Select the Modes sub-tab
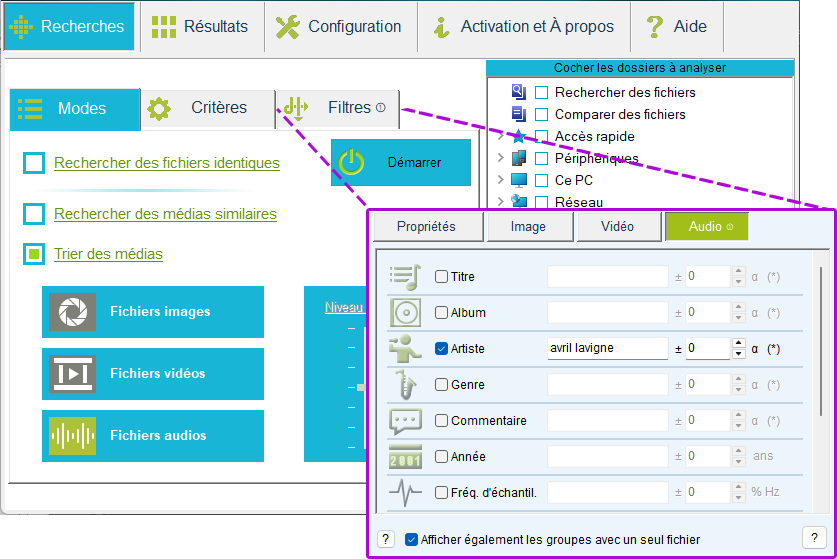The width and height of the screenshot is (837, 559). 75,109
